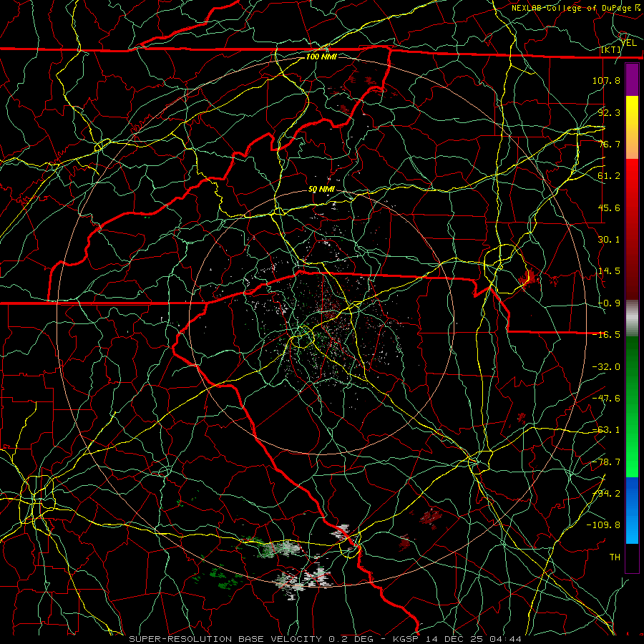Select the -32.0 scale value
The image size is (644, 644).
[x=606, y=367]
